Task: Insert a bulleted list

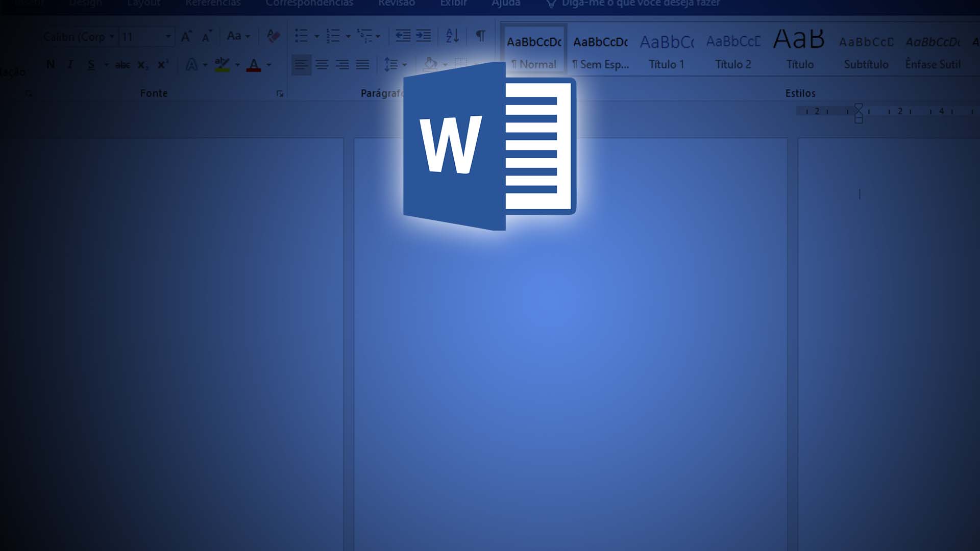Action: coord(302,36)
